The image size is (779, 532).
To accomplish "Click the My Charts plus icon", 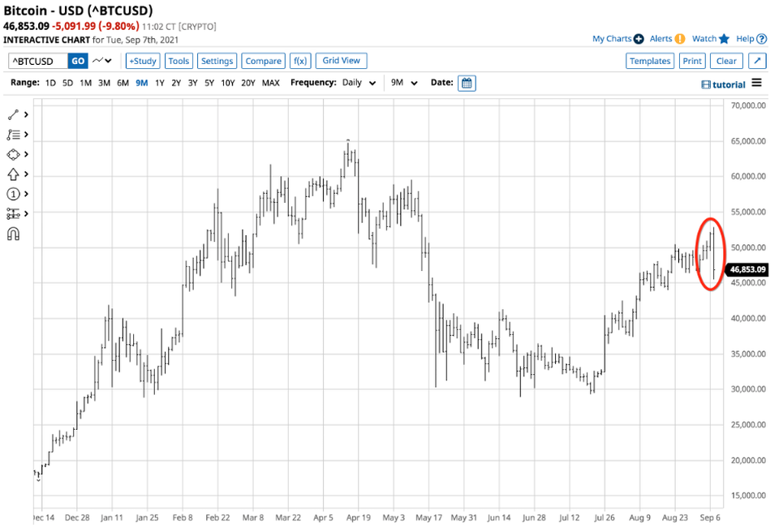I will pos(639,39).
